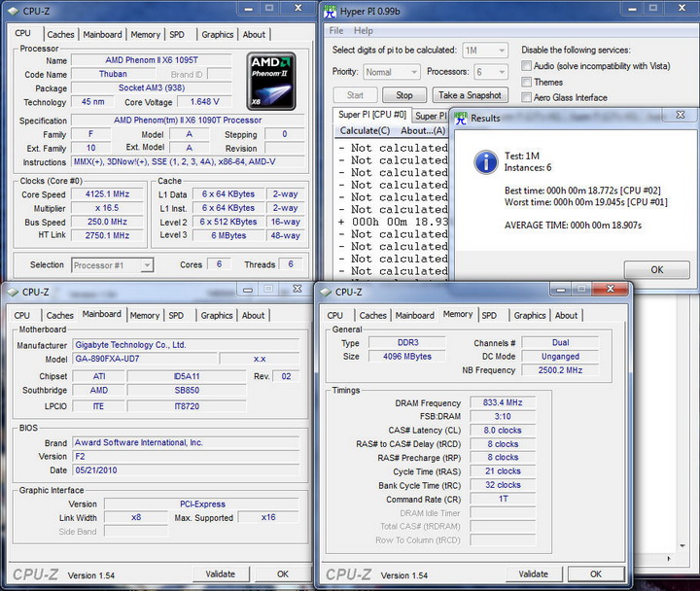Click the Southbridge model SB850

pos(187,390)
